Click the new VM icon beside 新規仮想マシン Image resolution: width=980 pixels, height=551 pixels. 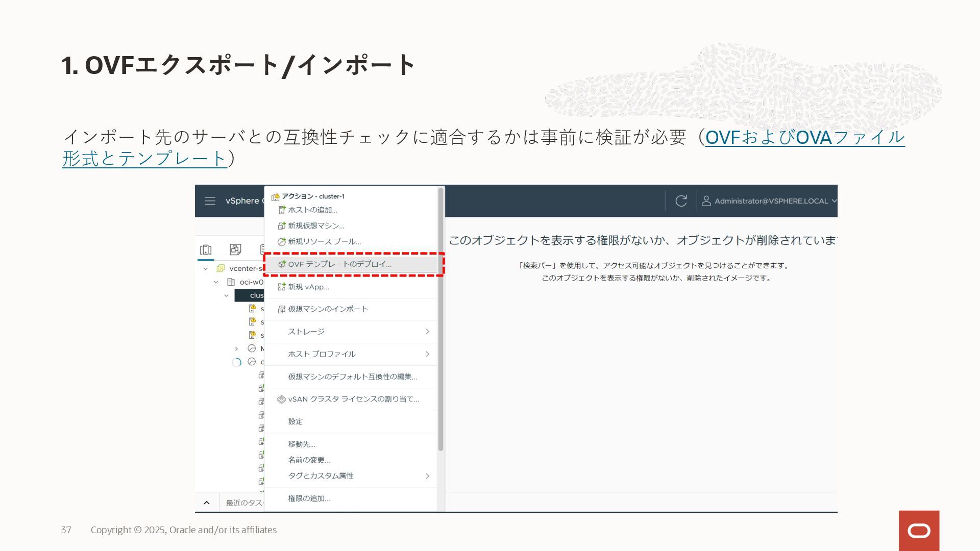point(282,226)
